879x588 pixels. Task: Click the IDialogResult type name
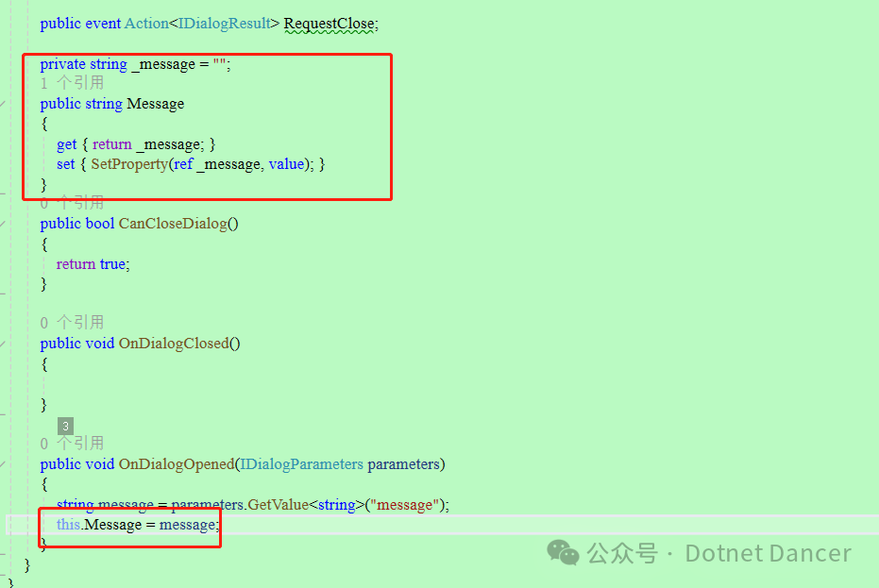point(225,24)
